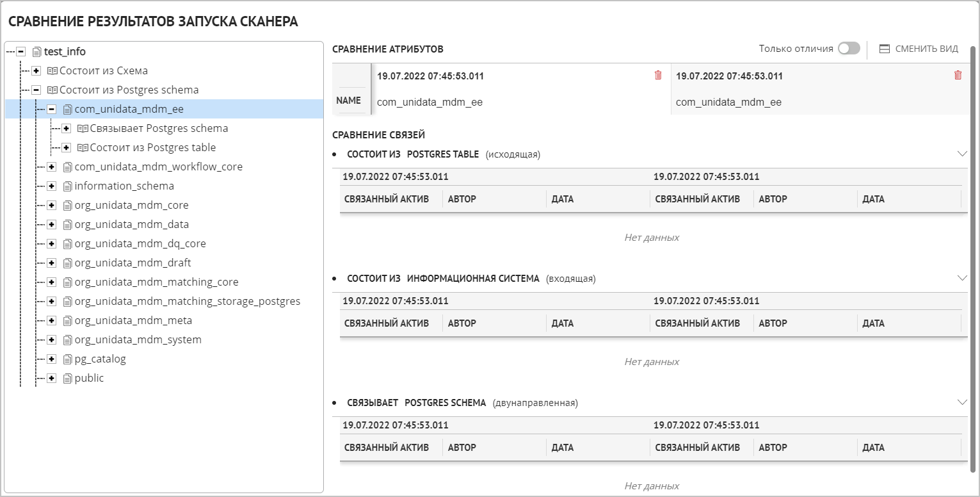Expand the org_unidata_mdm_system node

[x=52, y=339]
